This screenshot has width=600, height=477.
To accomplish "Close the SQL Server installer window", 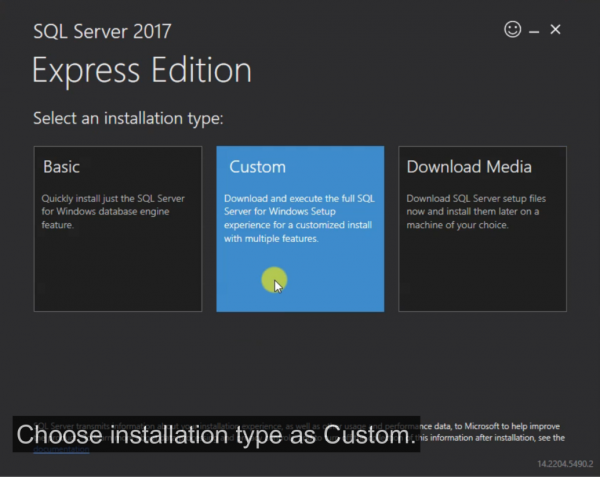I will tap(556, 30).
